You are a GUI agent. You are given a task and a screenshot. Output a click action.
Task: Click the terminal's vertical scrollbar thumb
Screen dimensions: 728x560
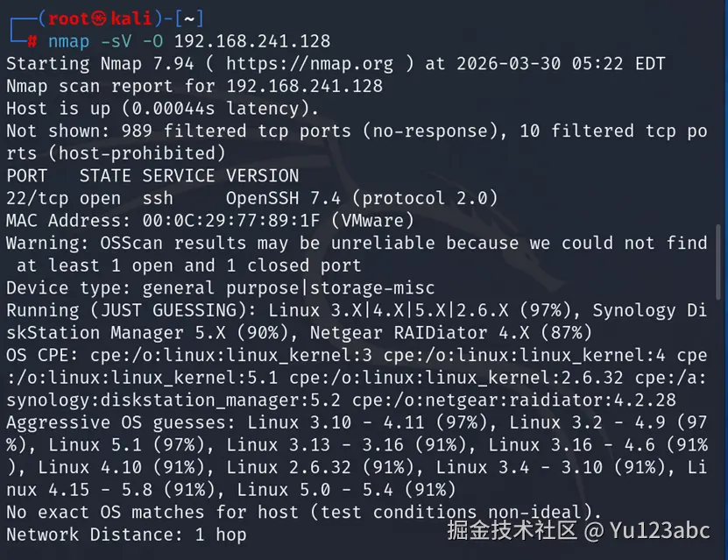pos(718,262)
